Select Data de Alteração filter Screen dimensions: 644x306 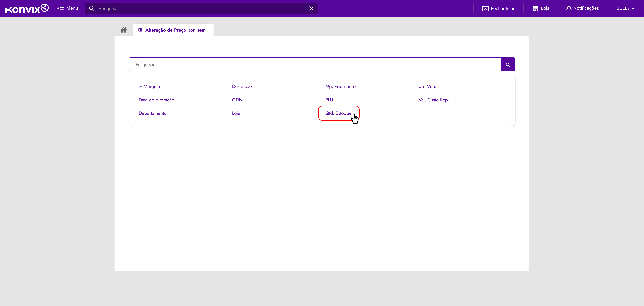pos(156,100)
